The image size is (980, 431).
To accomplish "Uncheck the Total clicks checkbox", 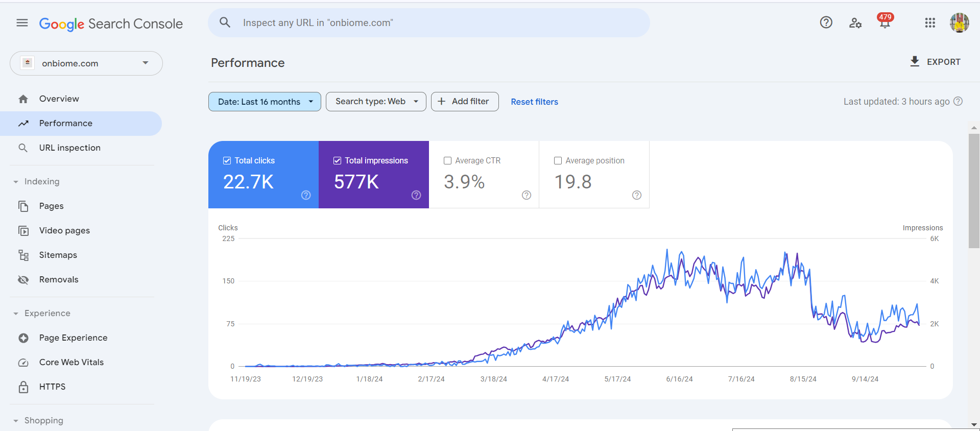I will tap(227, 161).
